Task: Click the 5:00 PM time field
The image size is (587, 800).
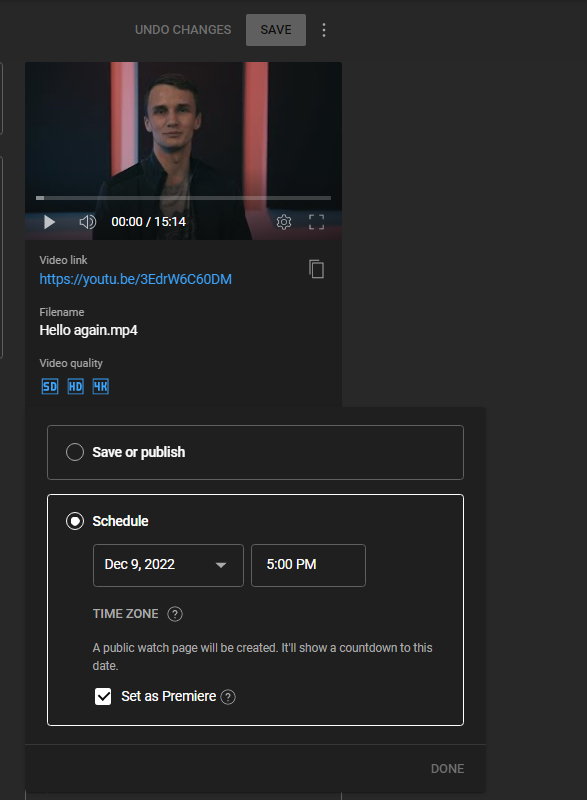Action: [308, 565]
